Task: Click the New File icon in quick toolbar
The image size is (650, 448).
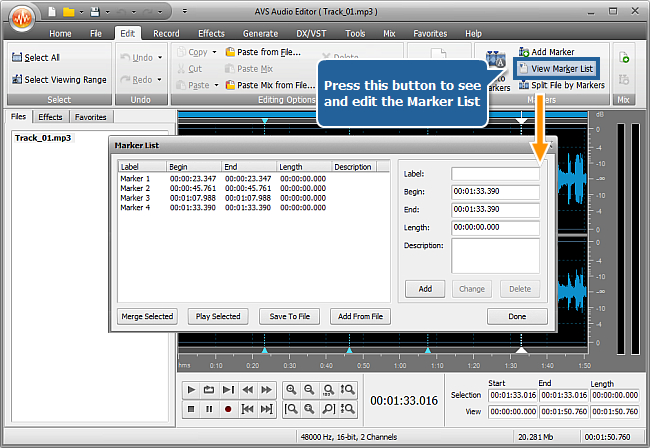Action: (x=52, y=12)
